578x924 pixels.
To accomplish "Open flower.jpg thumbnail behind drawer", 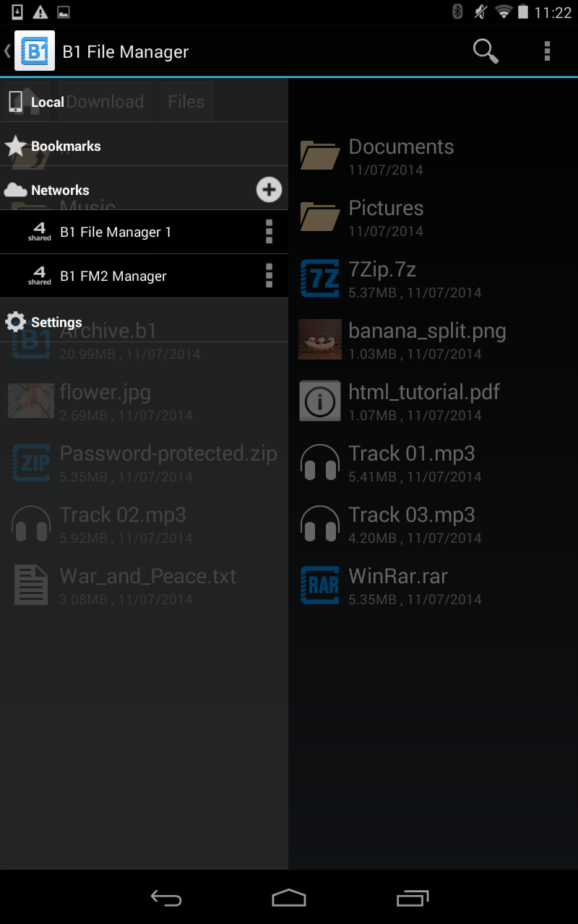I will (x=31, y=401).
